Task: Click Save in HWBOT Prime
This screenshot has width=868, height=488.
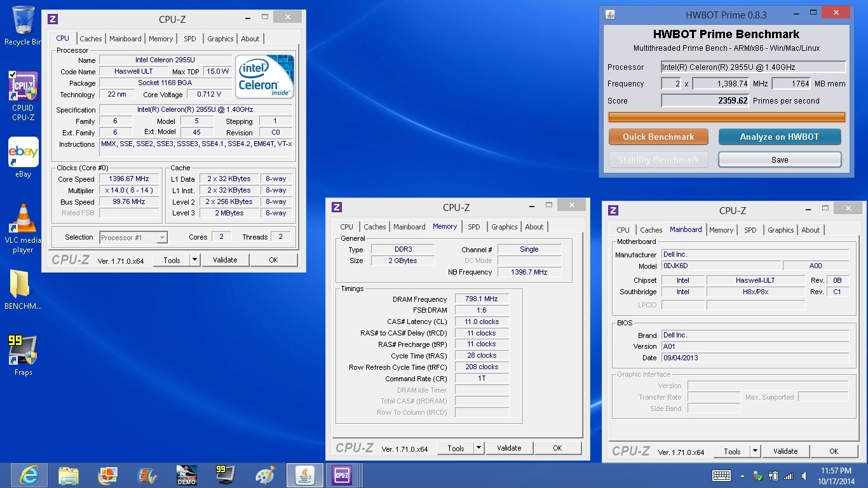Action: coord(780,159)
